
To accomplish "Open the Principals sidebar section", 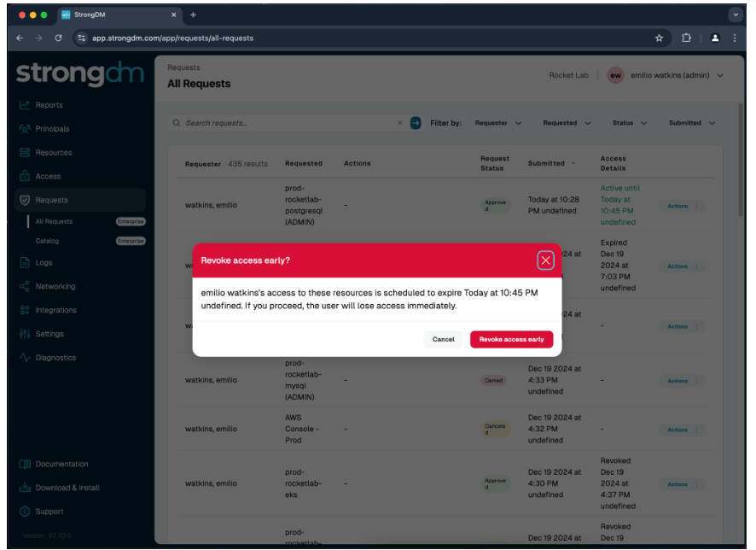I will click(52, 129).
